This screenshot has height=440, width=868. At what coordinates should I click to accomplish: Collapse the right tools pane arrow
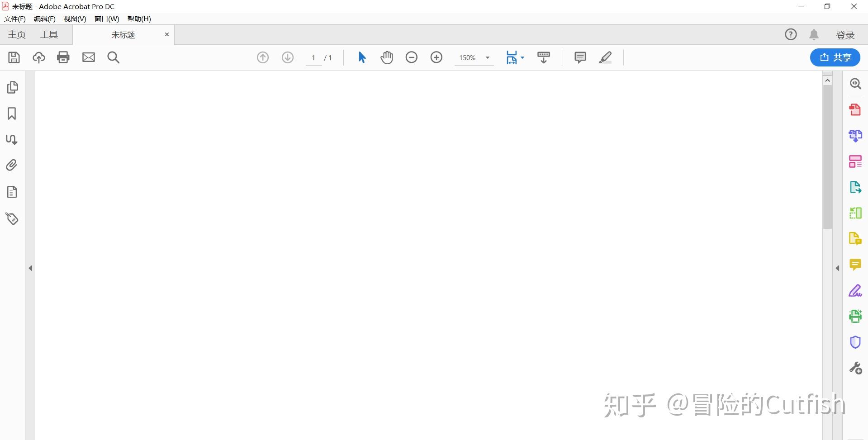tap(837, 268)
